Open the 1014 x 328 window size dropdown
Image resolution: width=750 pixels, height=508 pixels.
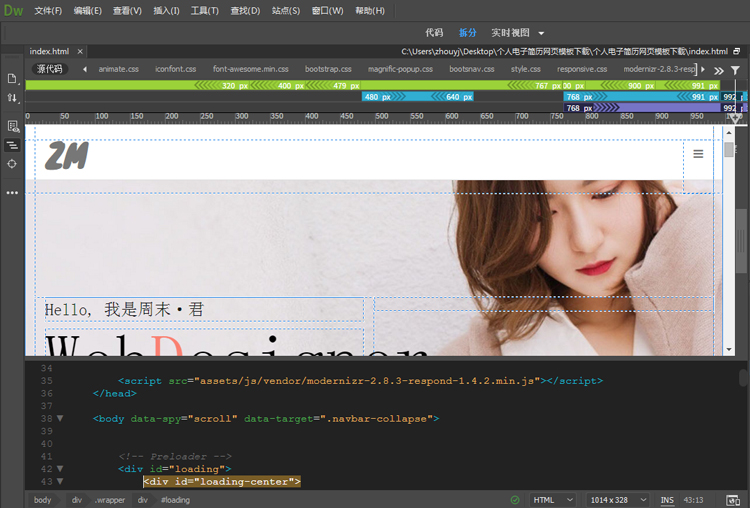[618, 500]
